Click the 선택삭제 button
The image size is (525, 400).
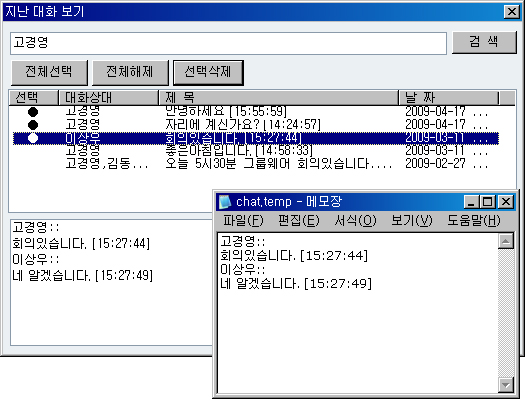[208, 72]
